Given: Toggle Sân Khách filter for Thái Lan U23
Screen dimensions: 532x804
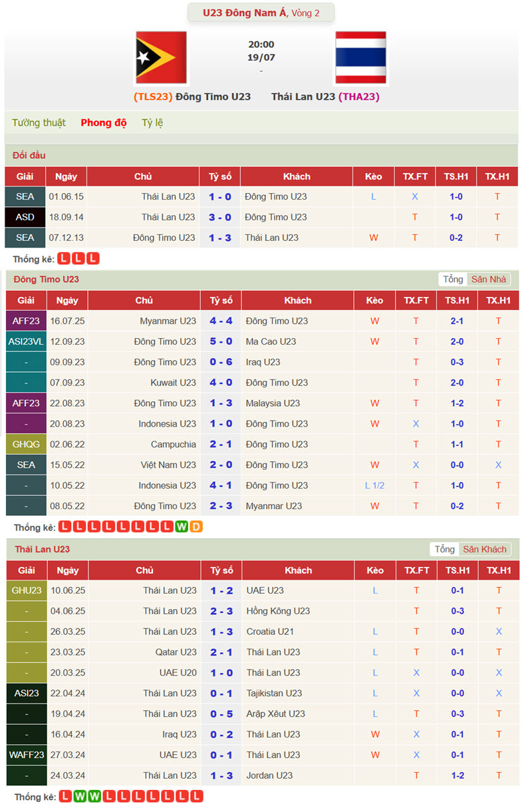Looking at the screenshot, I should (485, 549).
